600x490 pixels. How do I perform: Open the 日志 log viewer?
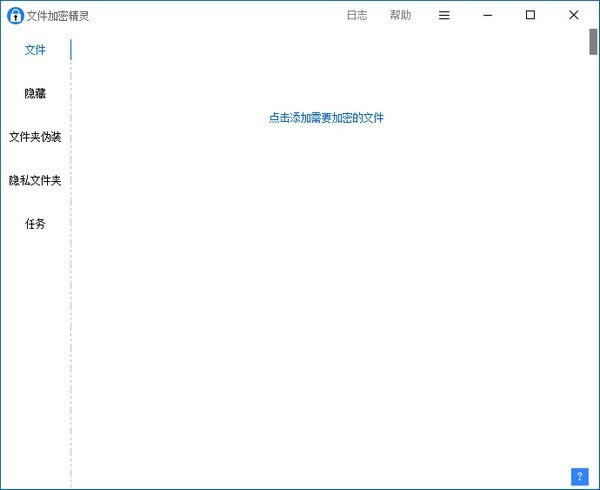click(x=356, y=15)
